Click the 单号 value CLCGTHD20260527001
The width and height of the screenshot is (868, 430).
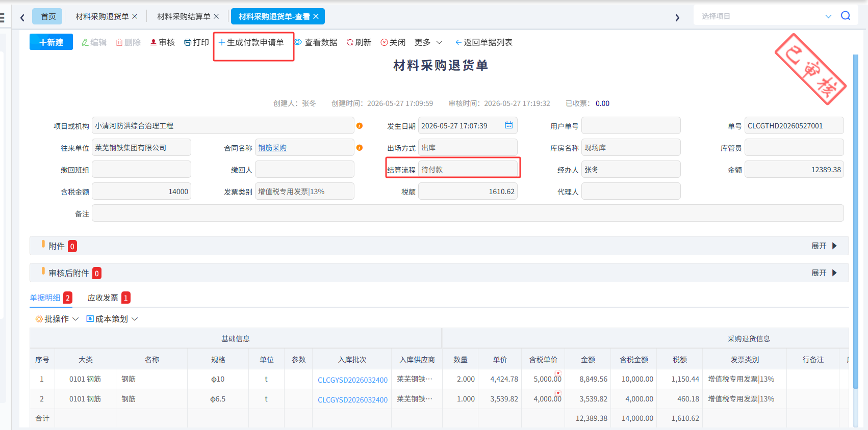point(794,125)
